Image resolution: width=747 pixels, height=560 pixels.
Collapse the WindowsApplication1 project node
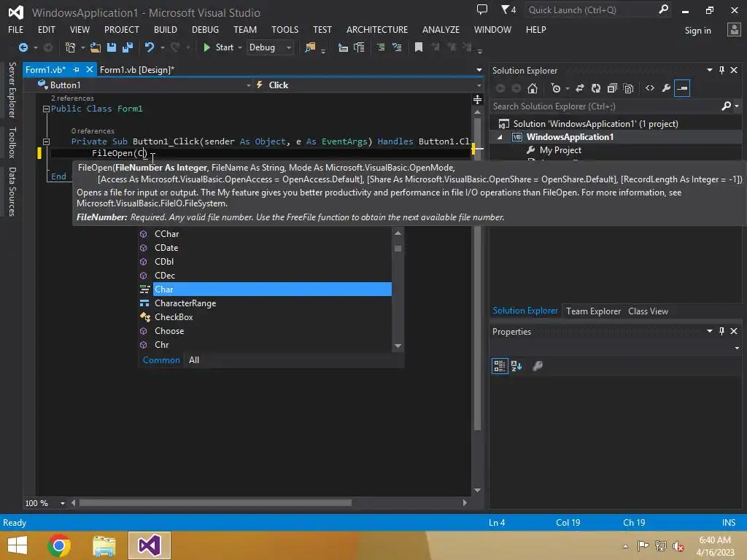[x=500, y=137]
